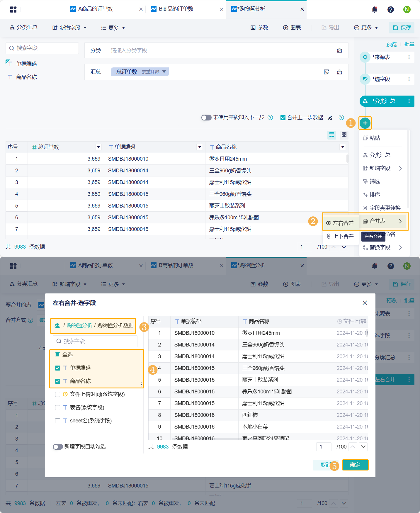This screenshot has width=420, height=513.
Task: Open the 总订单数 column header dropdown
Action: coord(98,147)
